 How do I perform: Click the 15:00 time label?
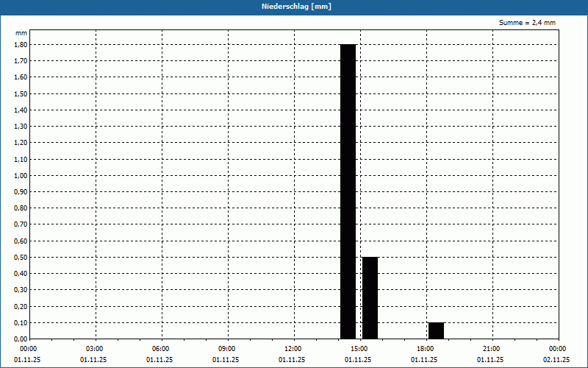point(359,349)
